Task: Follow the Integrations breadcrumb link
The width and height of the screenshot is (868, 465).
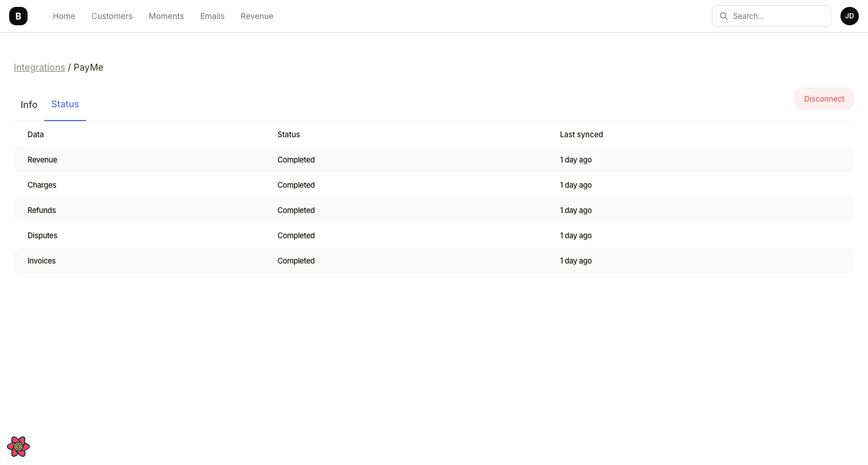Action: click(39, 67)
